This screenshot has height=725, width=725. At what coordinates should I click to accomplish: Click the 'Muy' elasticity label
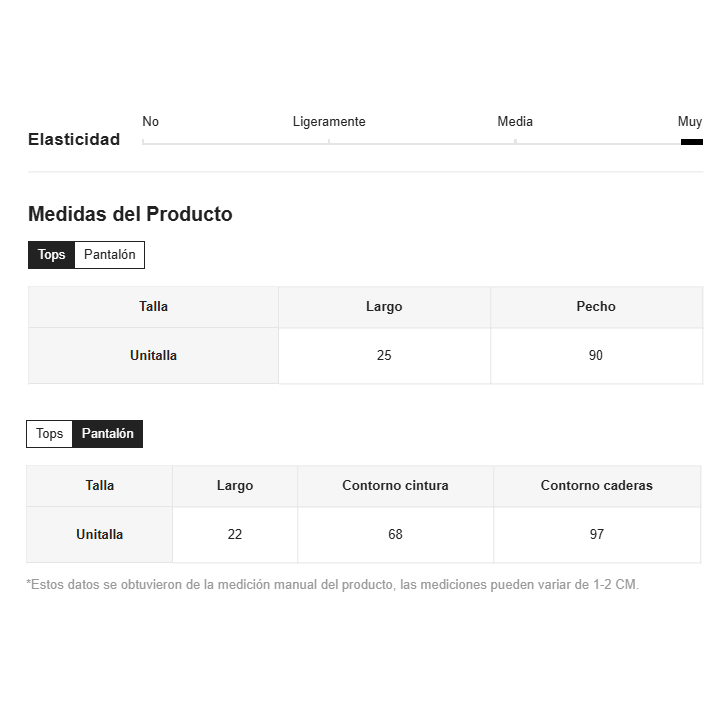tap(690, 122)
